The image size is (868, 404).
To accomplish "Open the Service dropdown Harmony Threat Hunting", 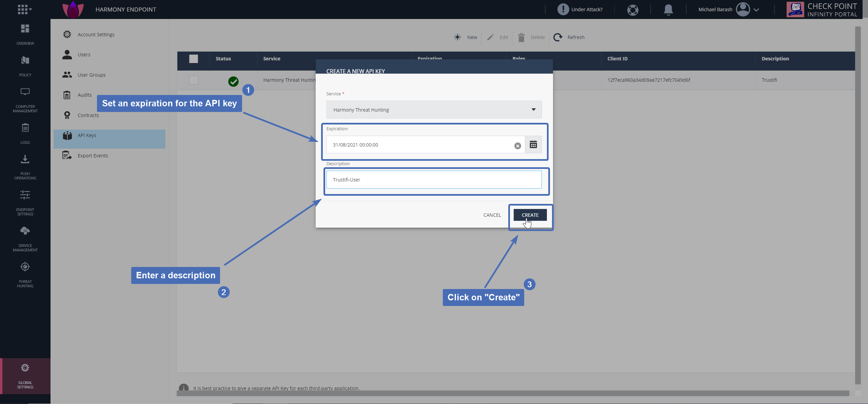I will (434, 110).
